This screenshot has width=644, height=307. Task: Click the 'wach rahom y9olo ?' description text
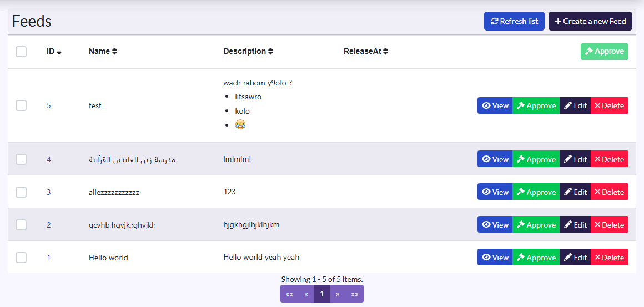258,83
